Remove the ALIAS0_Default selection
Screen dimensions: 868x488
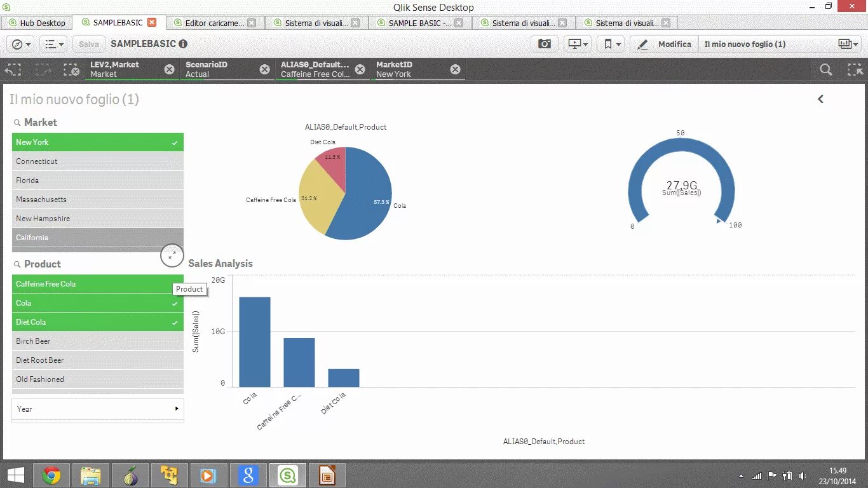pyautogui.click(x=360, y=69)
